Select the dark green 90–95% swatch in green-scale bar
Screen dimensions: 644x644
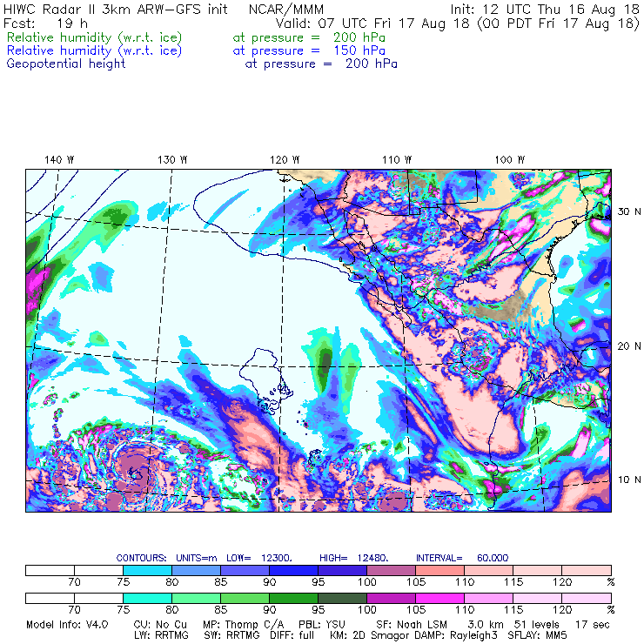(x=293, y=598)
